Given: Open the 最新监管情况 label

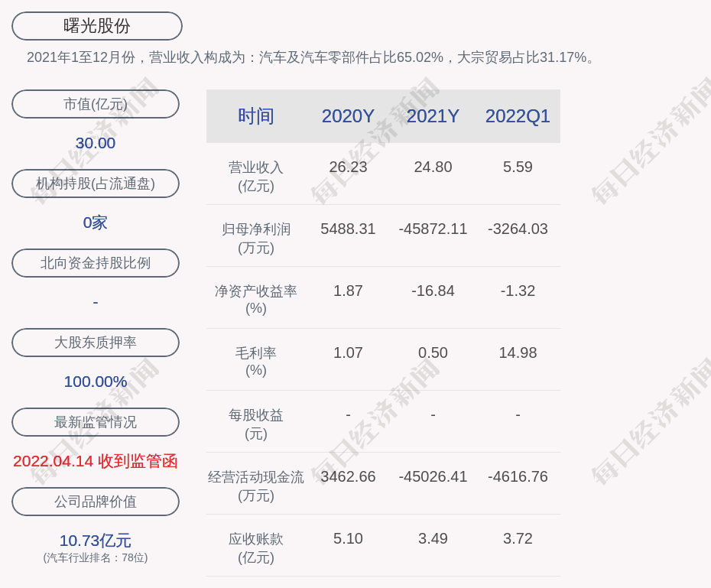Looking at the screenshot, I should click(96, 422).
